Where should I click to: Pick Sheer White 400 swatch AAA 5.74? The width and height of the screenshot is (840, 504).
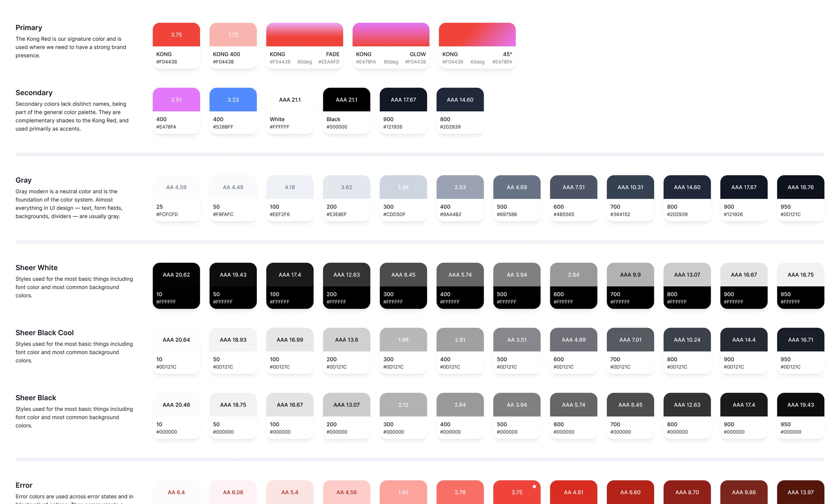tap(460, 286)
